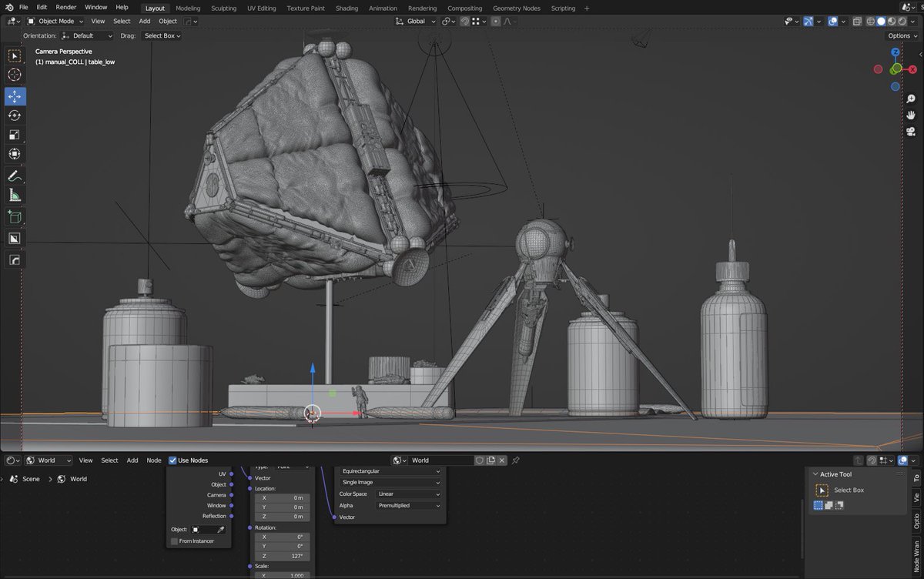Open the Equirectangular projection dropdown
924x579 pixels.
click(390, 470)
